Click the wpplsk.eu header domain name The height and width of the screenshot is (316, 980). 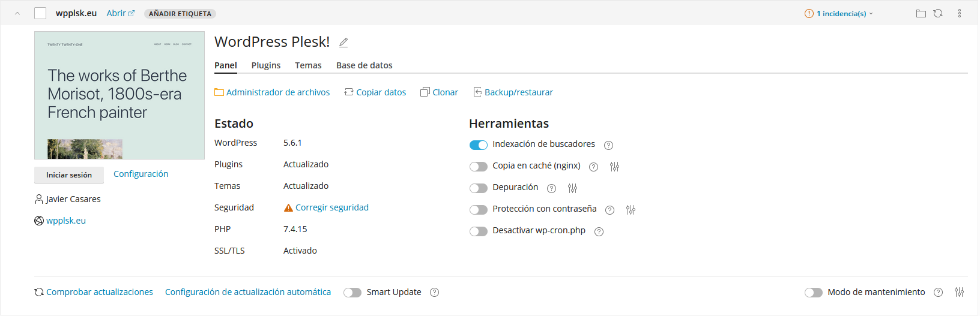[76, 13]
